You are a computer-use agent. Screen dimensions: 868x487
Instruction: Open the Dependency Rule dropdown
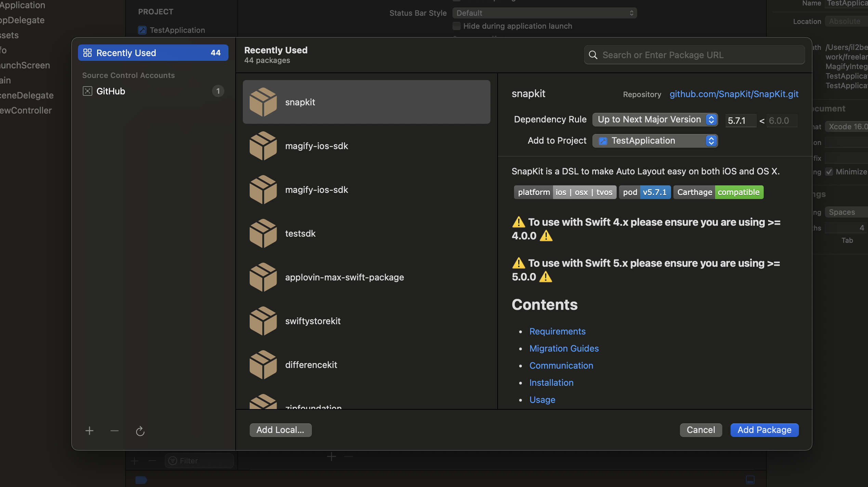[655, 119]
